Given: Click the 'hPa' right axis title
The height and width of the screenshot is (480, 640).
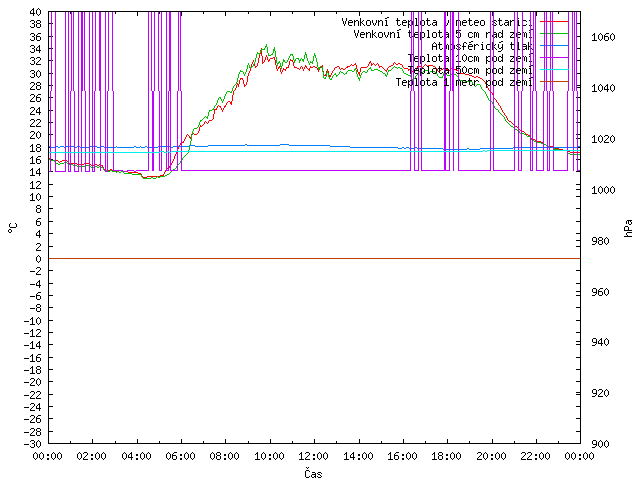Looking at the screenshot, I should [x=628, y=228].
